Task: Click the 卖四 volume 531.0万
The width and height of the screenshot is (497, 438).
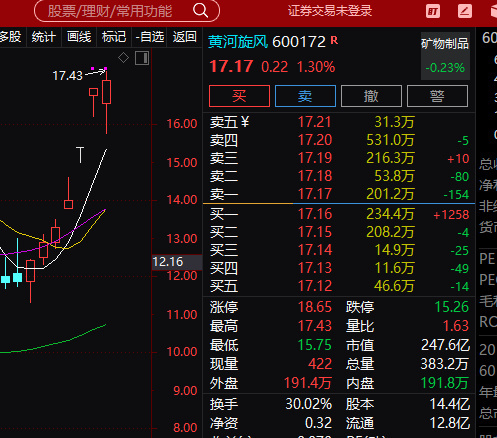Action: (390, 140)
